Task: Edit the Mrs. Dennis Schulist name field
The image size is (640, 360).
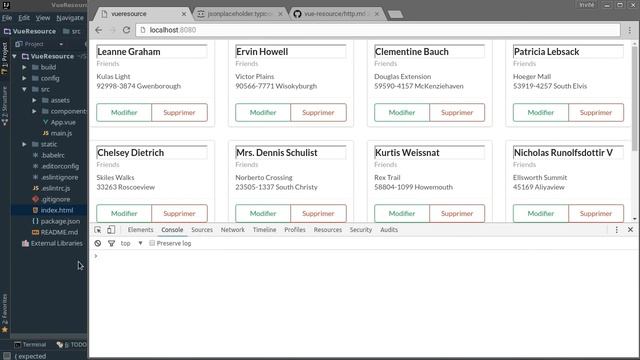Action: tap(291, 153)
